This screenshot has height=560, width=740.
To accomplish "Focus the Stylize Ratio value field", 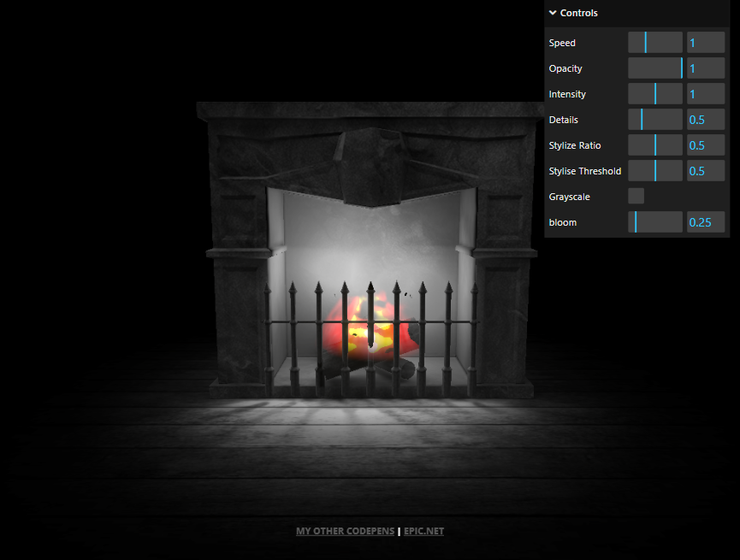I will pos(706,145).
